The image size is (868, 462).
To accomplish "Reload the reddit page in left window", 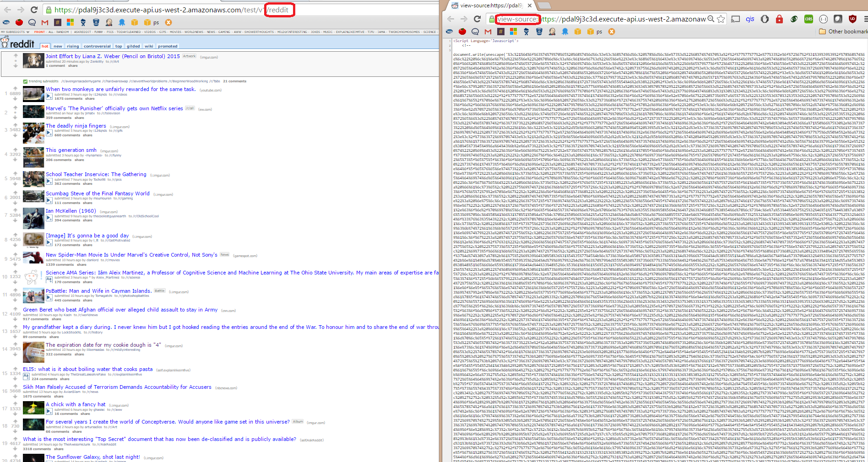I will (34, 10).
